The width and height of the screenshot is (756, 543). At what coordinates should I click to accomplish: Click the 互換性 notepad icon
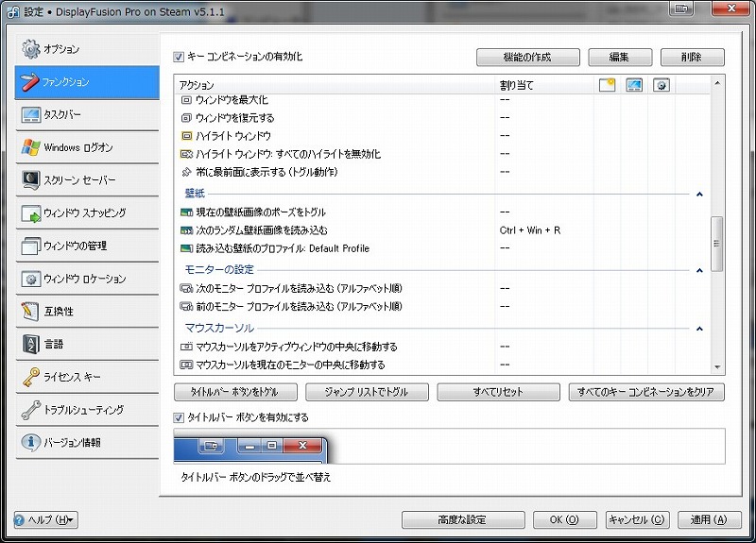click(x=30, y=312)
